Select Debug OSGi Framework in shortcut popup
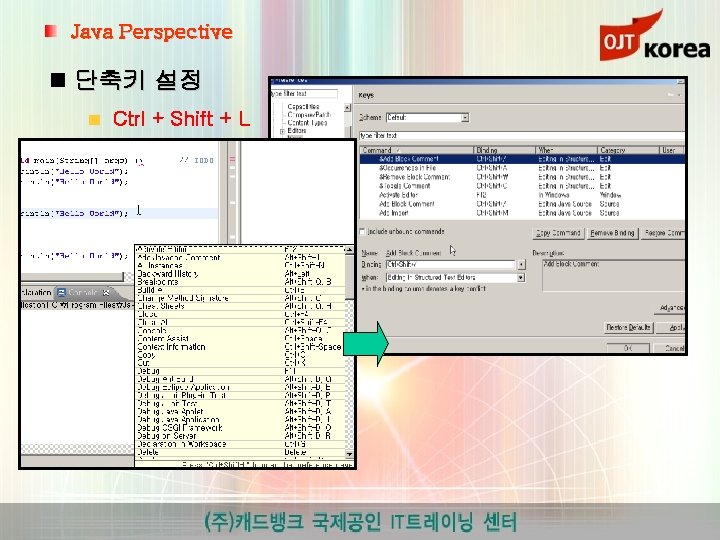This screenshot has width=720, height=540. (x=240, y=428)
